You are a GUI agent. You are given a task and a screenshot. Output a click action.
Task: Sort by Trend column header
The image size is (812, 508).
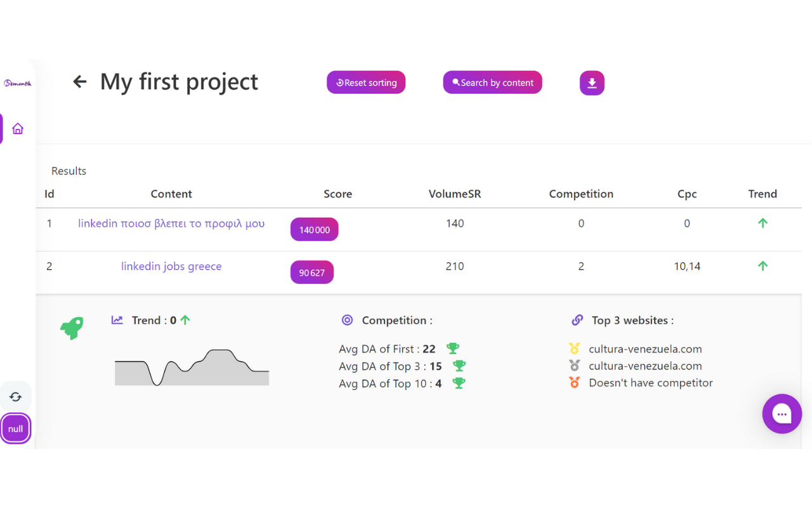(763, 194)
